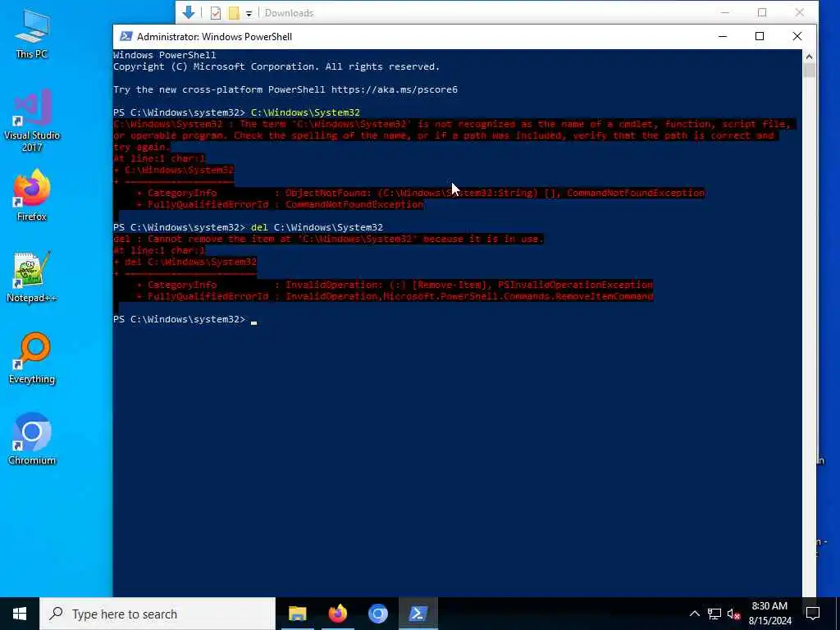This screenshot has width=840, height=630.
Task: Click the 'CommandNotFoundException' FullyQualifiedErrorId text
Action: click(354, 204)
